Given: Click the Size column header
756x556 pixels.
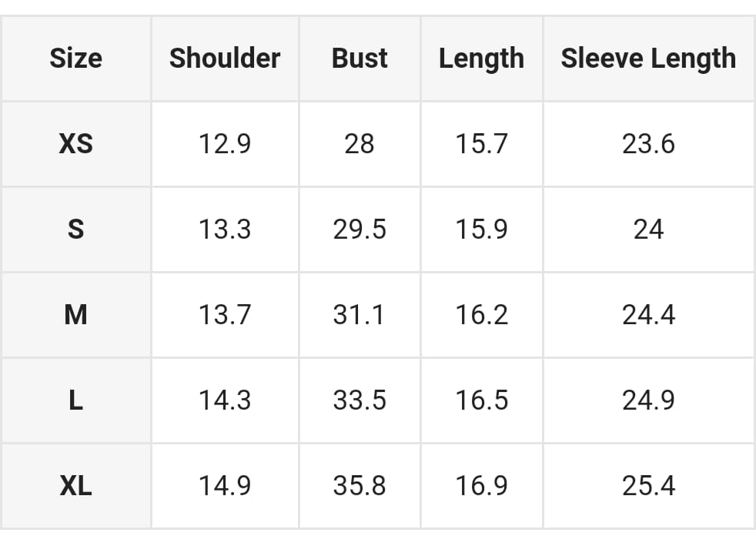Looking at the screenshot, I should click(x=75, y=59).
